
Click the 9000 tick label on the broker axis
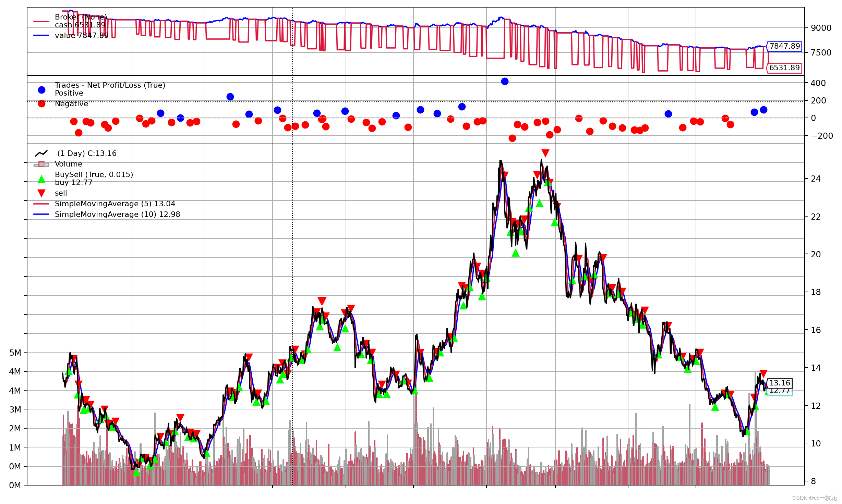(x=821, y=28)
